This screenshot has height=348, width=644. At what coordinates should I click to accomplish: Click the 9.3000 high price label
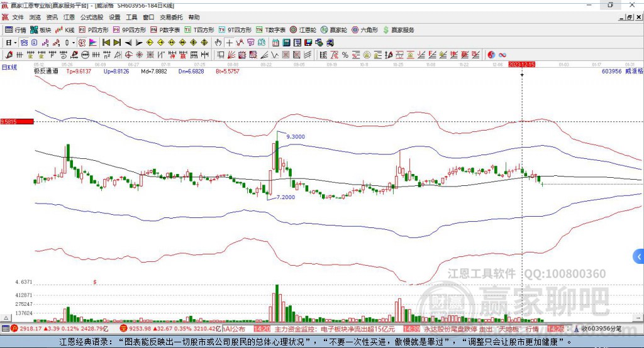click(x=296, y=137)
